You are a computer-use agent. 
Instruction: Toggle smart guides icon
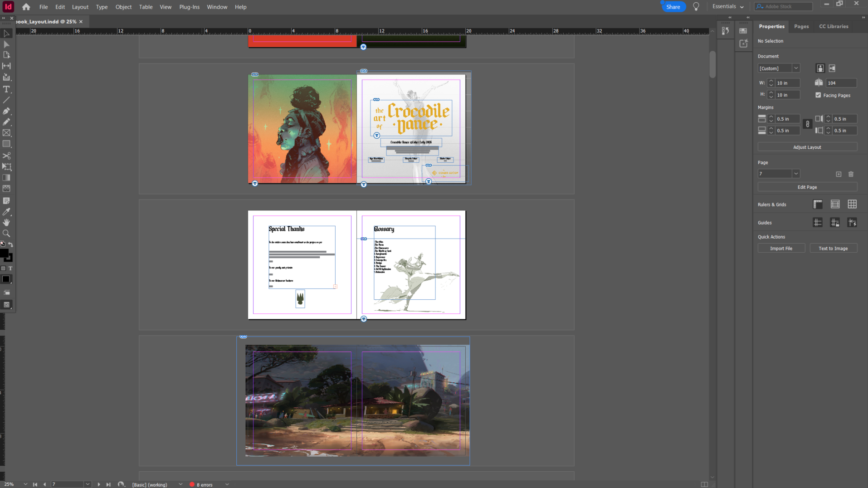click(852, 223)
